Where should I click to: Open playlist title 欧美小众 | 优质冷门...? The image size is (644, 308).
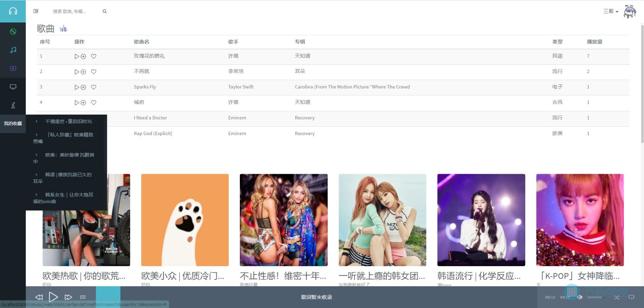tap(183, 276)
